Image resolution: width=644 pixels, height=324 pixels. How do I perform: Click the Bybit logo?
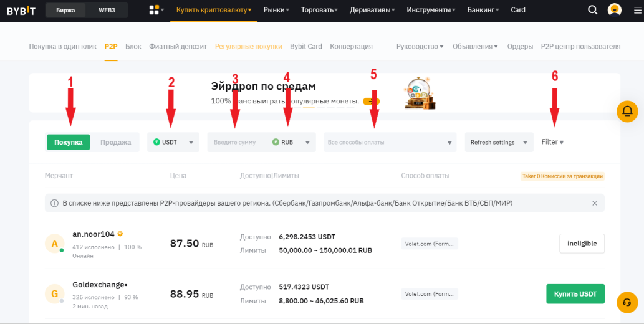pos(21,10)
